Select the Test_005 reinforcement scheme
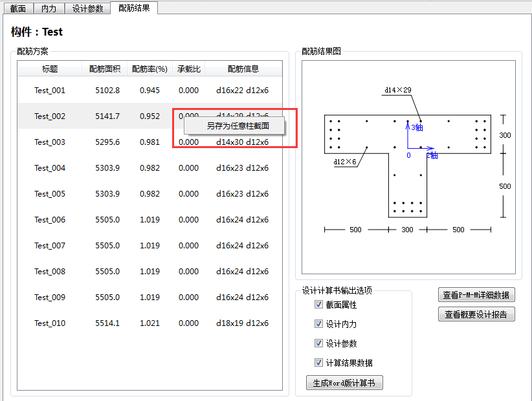The image size is (532, 401). pos(50,194)
